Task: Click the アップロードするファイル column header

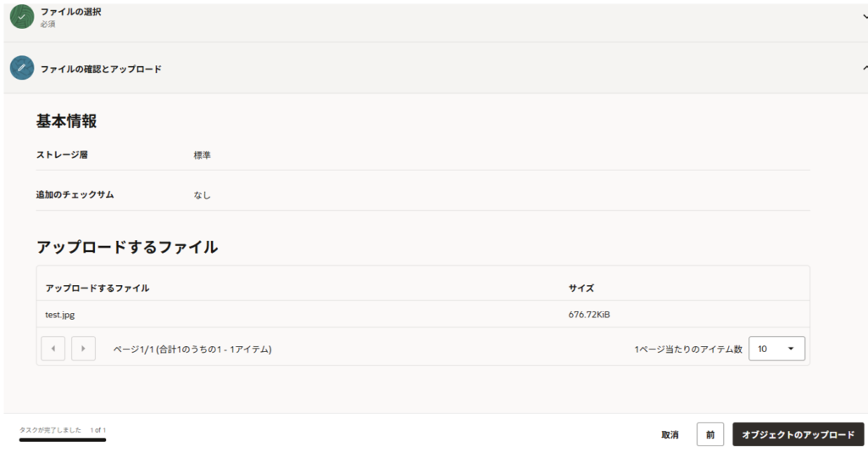Action: [97, 288]
